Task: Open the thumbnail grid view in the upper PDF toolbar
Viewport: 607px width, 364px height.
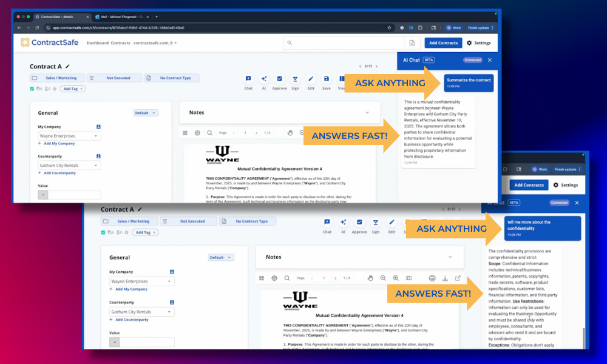Action: click(185, 133)
